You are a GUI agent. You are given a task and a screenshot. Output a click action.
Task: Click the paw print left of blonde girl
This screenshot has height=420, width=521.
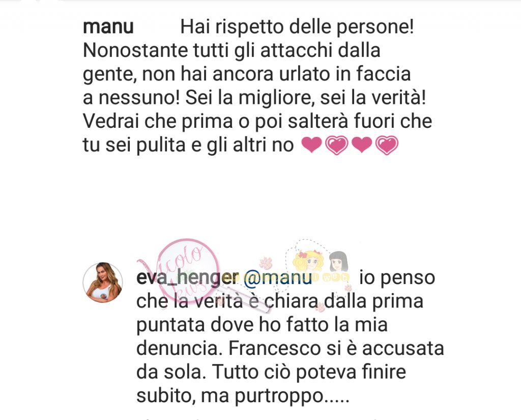(x=266, y=263)
